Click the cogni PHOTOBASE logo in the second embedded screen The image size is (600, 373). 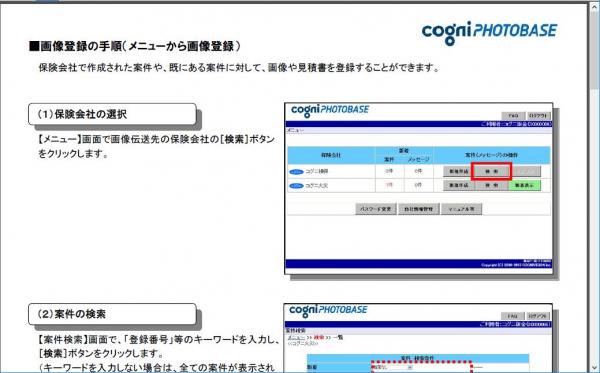click(328, 311)
